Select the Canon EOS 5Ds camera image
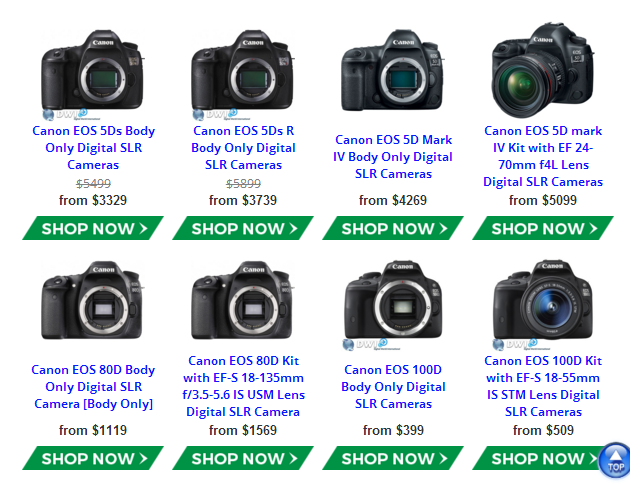This screenshot has width=630, height=486. [92, 74]
